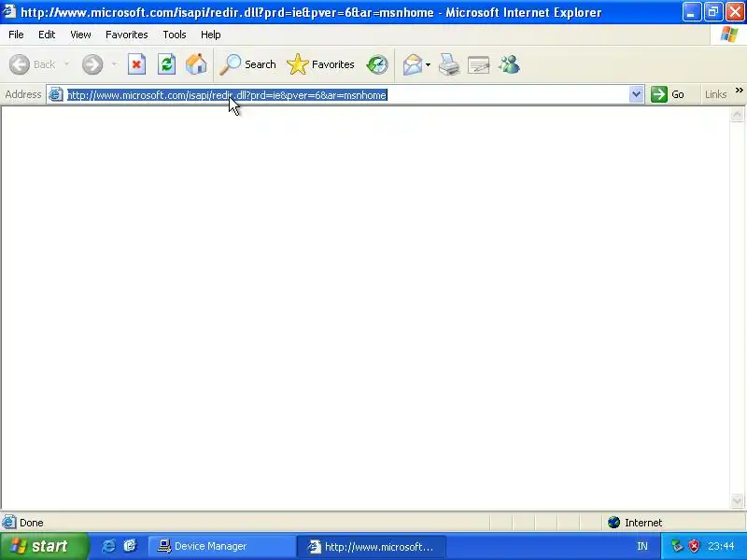747x560 pixels.
Task: Minimize the Internet Explorer window
Action: (691, 12)
